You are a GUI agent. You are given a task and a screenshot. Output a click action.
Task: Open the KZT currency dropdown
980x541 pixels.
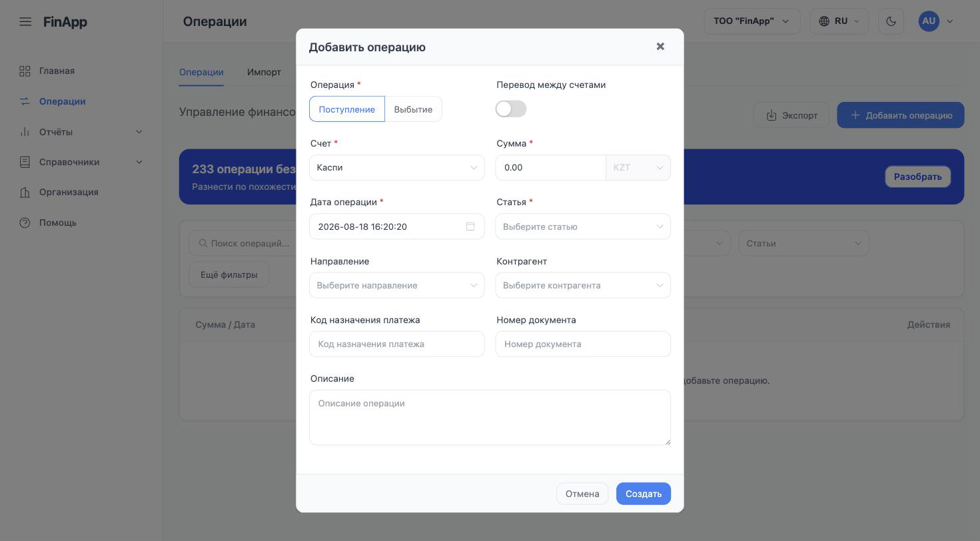638,168
